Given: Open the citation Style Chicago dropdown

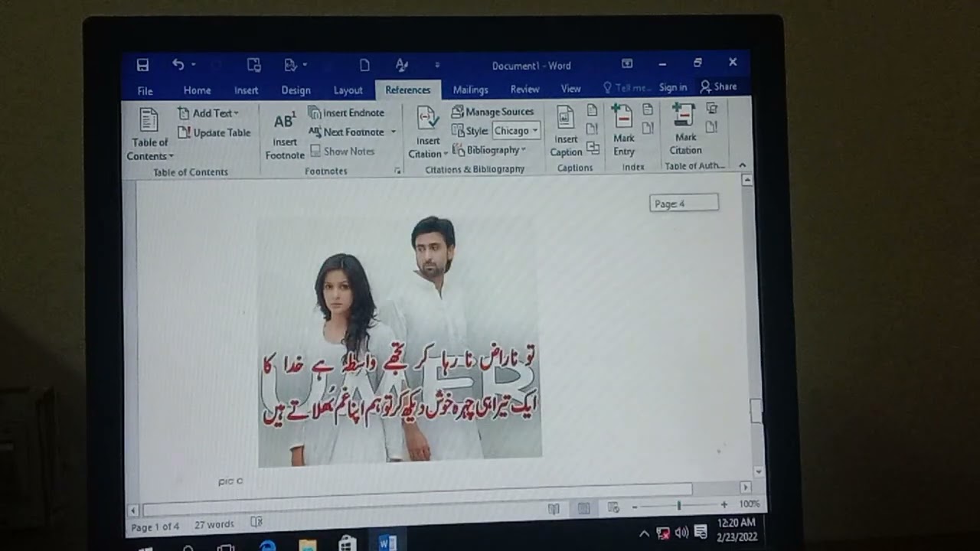Looking at the screenshot, I should coord(517,131).
